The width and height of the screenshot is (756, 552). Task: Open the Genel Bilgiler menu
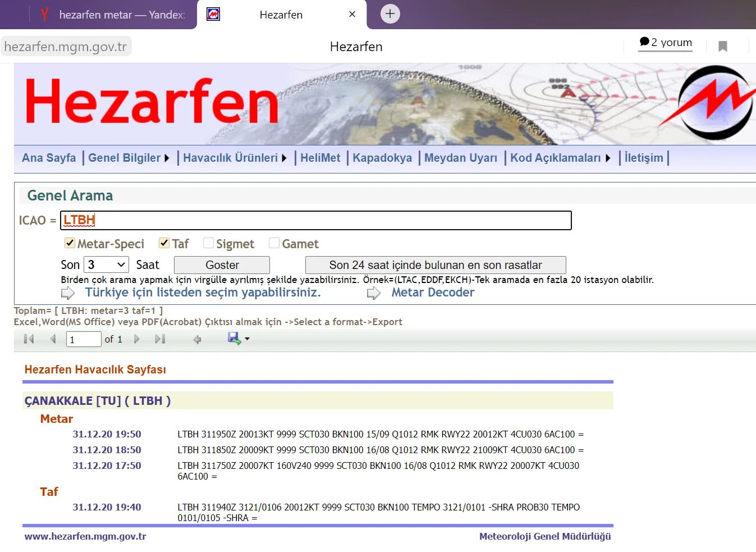pyautogui.click(x=124, y=158)
